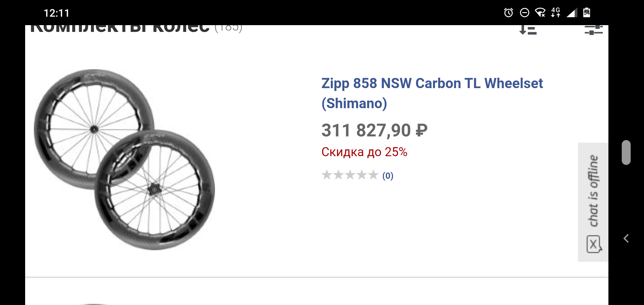Tap the 4G data indicator

click(556, 13)
